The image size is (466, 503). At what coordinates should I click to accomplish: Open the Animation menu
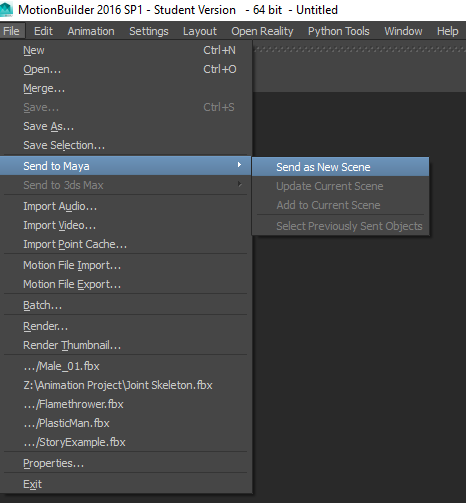click(91, 31)
